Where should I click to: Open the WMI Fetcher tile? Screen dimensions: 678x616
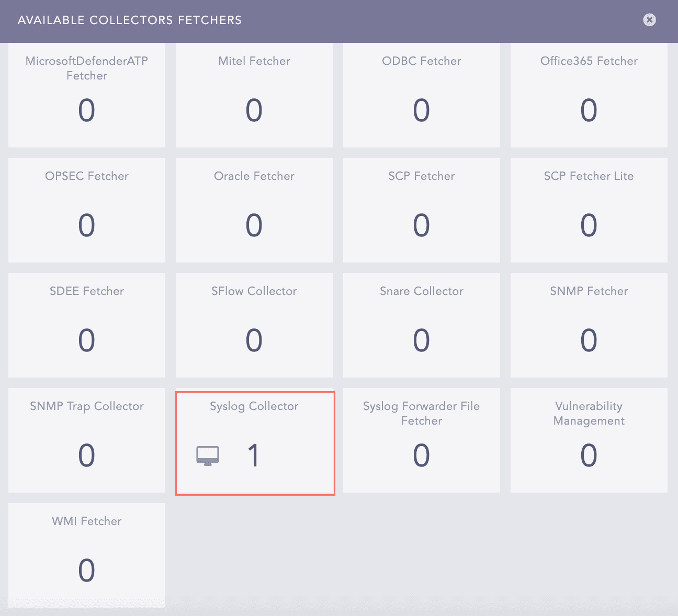pyautogui.click(x=87, y=555)
